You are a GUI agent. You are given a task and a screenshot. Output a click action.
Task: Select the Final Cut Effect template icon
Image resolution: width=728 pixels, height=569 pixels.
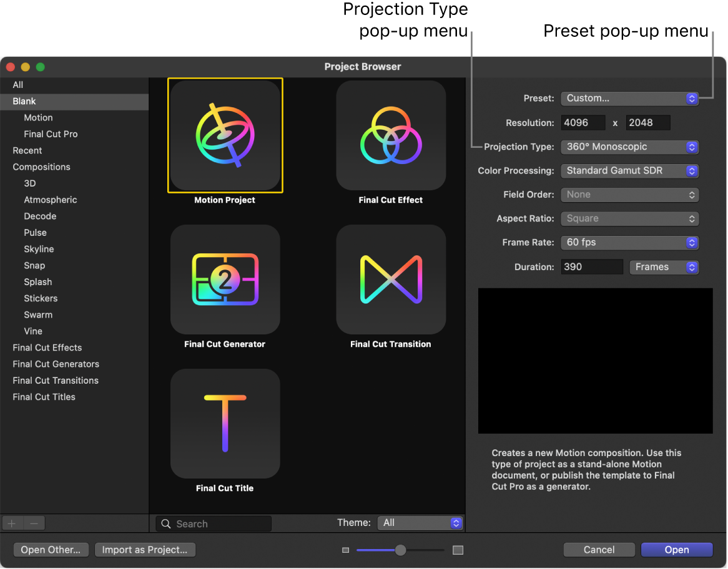(391, 135)
